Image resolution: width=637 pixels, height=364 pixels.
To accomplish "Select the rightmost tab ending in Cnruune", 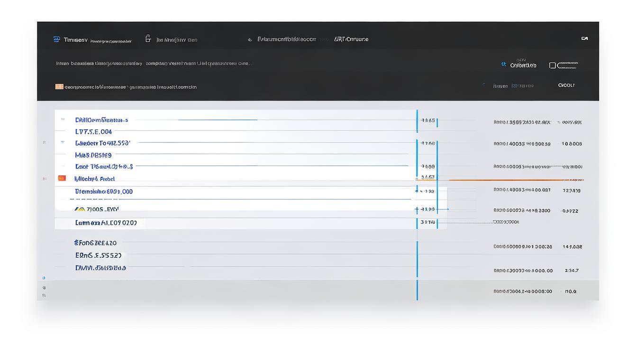I will 351,39.
